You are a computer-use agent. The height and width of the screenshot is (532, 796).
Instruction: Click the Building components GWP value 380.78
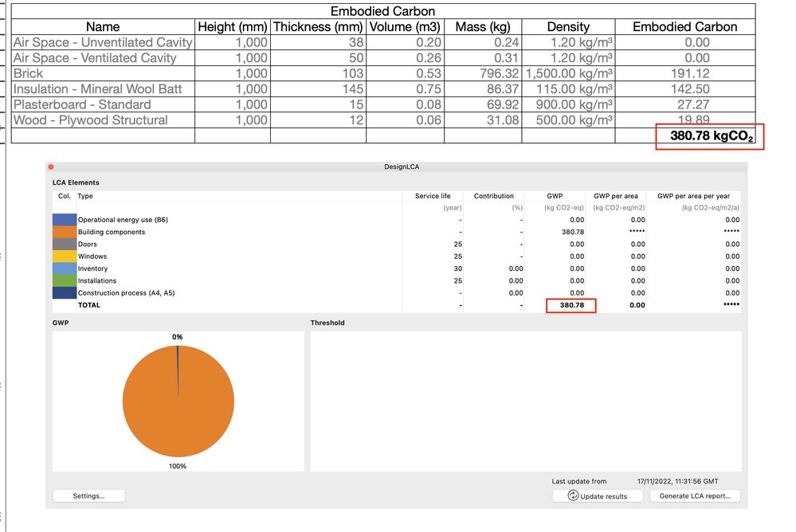[x=573, y=232]
